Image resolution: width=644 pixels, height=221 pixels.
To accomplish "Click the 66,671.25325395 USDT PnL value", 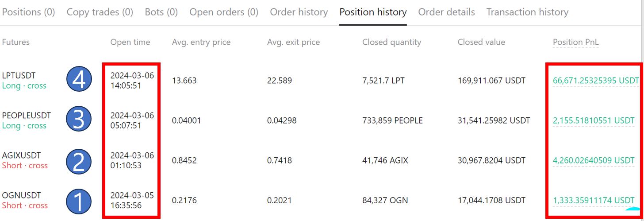I will [x=596, y=81].
